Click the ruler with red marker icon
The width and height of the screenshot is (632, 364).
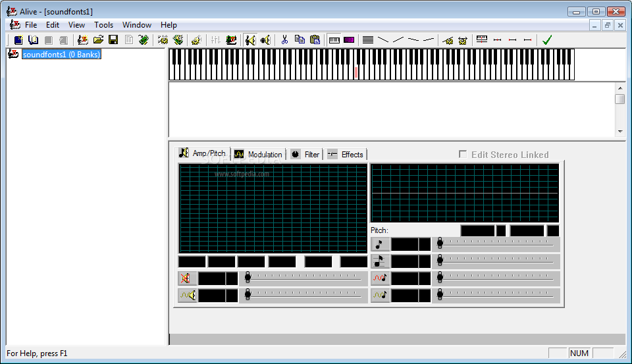point(482,40)
